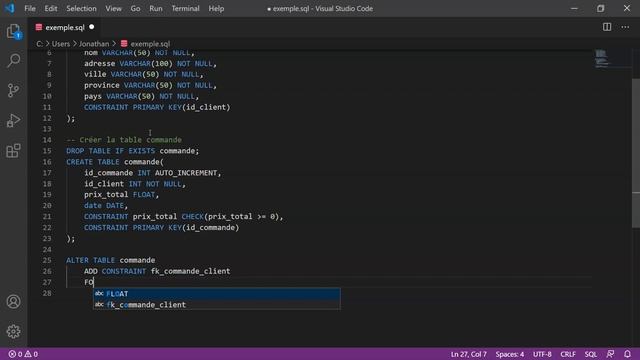
Task: Click 'DROP TABLE IF EXISTS' on line 15
Action: coord(111,151)
